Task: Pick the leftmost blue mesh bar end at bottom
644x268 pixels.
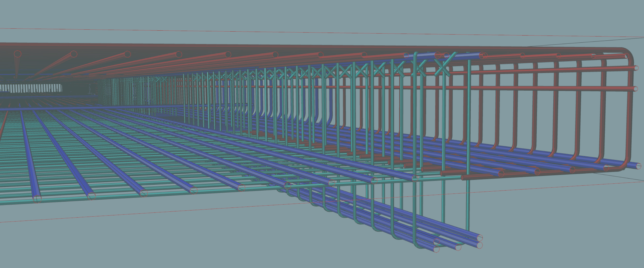Action: [x=37, y=199]
